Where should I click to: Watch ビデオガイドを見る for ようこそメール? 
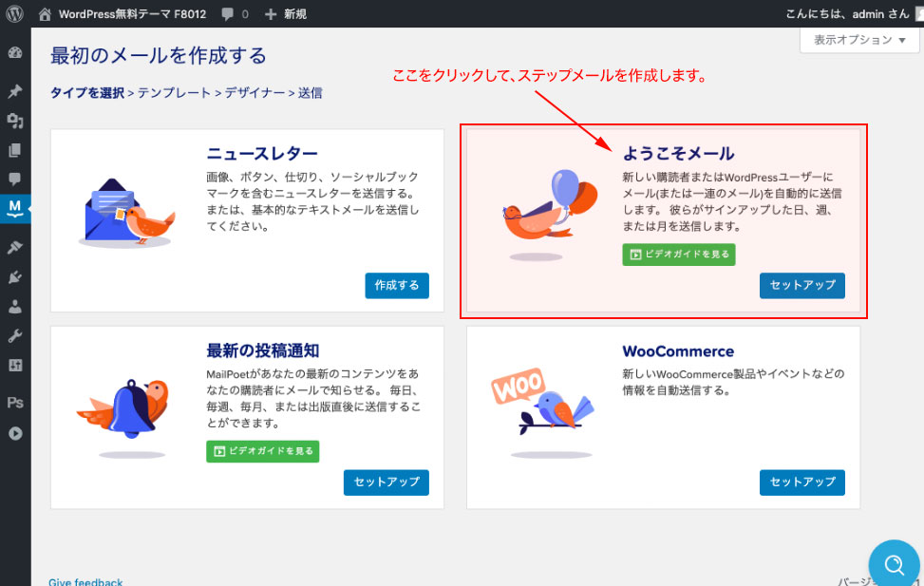point(679,255)
